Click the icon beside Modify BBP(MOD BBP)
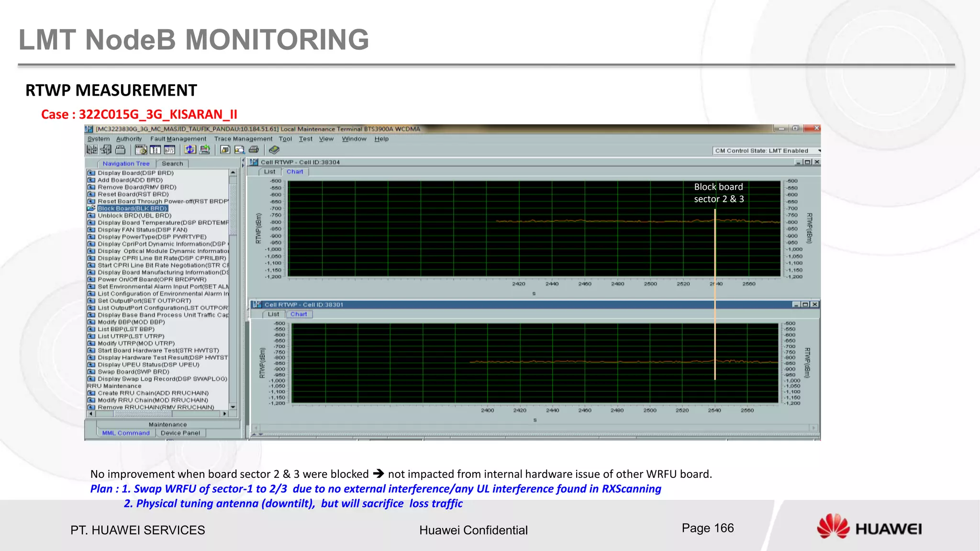This screenshot has height=551, width=980. 91,322
